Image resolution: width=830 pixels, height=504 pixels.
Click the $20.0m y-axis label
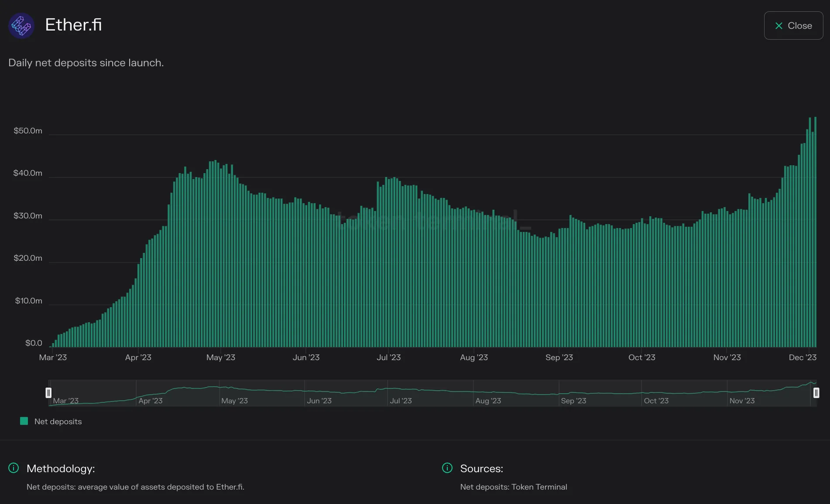tap(28, 258)
